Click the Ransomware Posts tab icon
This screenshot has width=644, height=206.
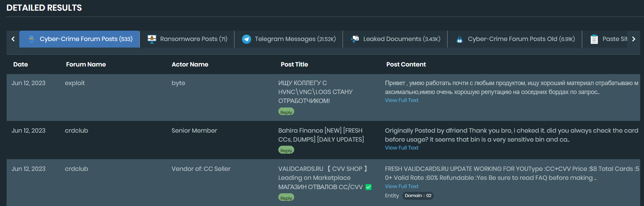pos(152,39)
